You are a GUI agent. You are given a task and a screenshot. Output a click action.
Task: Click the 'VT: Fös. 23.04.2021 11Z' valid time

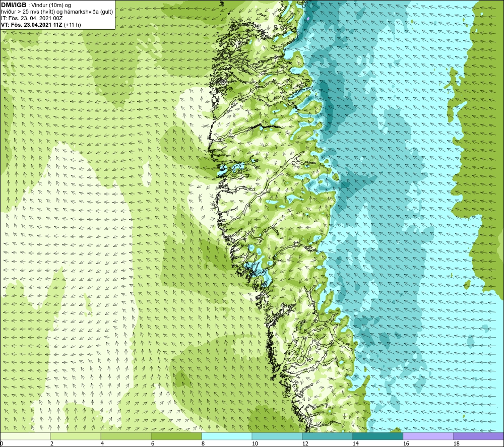pyautogui.click(x=32, y=25)
